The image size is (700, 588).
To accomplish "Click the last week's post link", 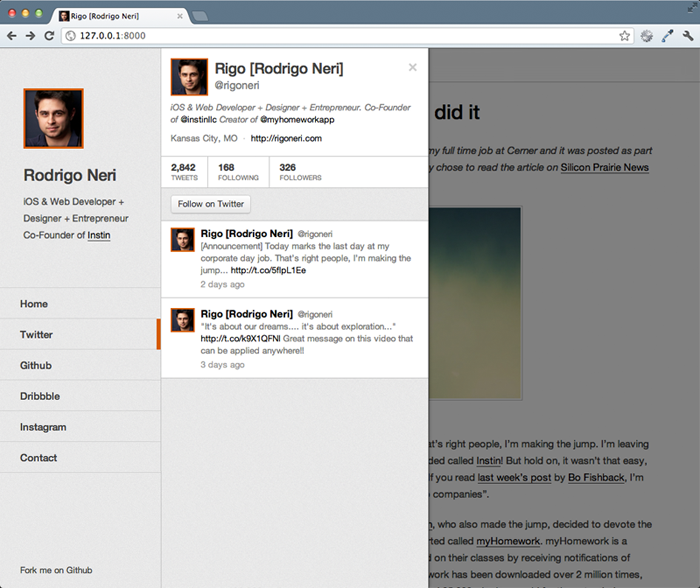I will pos(514,477).
